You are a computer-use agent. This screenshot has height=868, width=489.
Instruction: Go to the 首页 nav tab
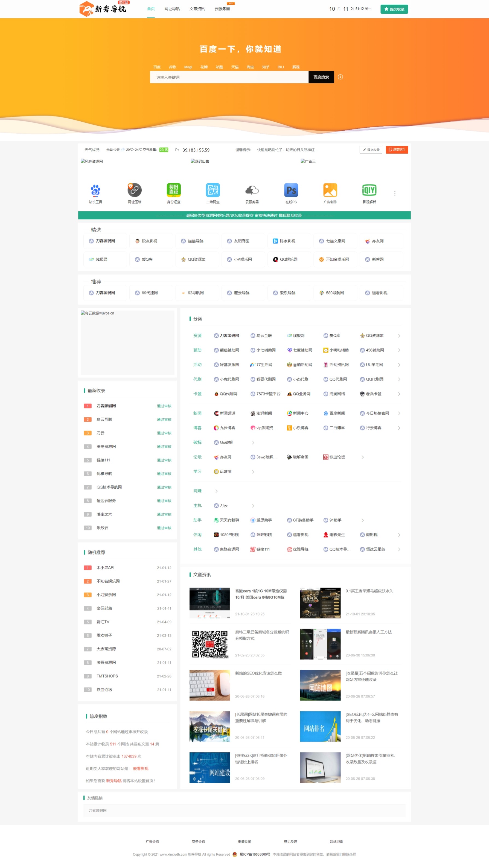tap(151, 9)
